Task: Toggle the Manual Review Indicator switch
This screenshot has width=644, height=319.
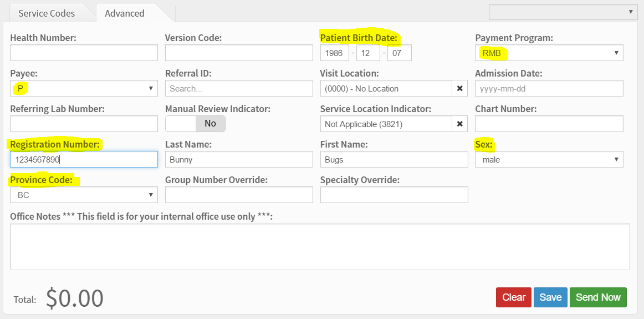Action: [x=195, y=124]
